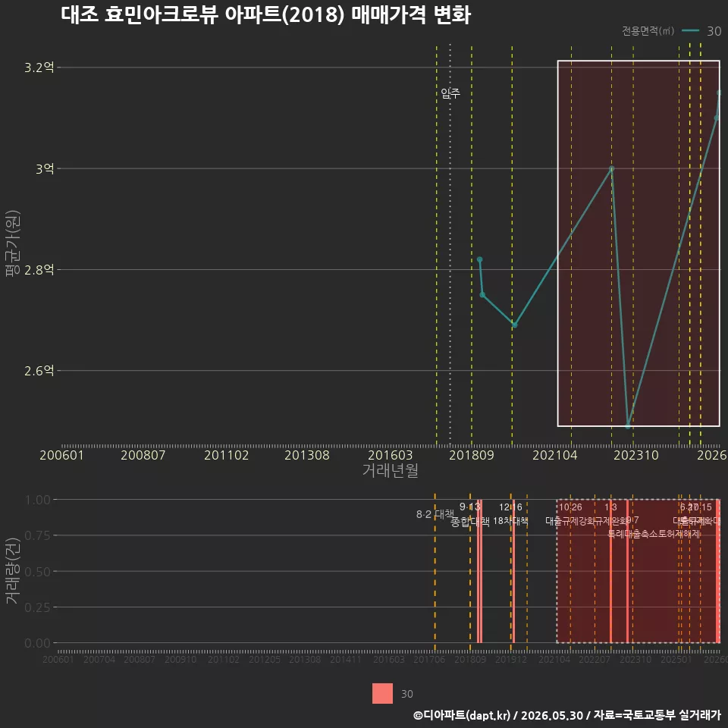Click the salmon legend swatch for area 30
Image resolution: width=728 pixels, height=728 pixels.
click(x=382, y=693)
